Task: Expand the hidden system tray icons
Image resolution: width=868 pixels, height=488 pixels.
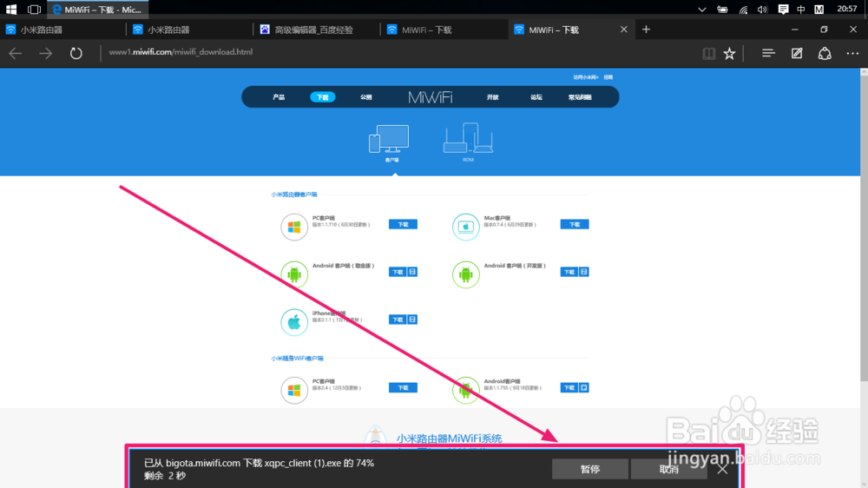Action: click(x=702, y=10)
